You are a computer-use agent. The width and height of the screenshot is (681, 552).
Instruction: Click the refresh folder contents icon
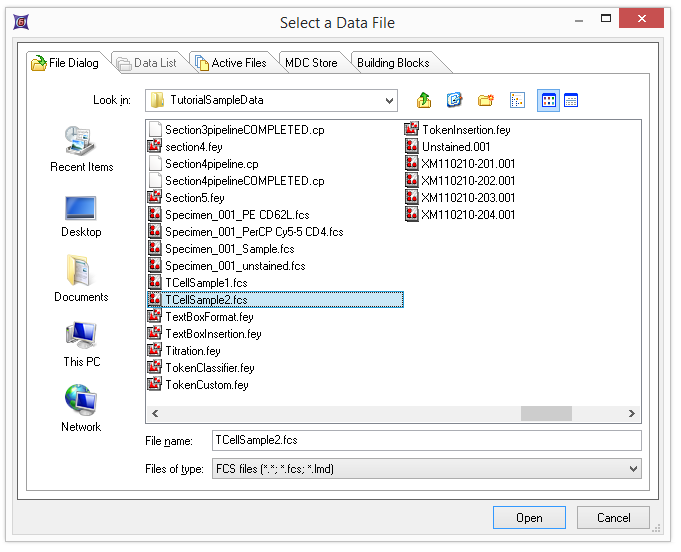(454, 100)
